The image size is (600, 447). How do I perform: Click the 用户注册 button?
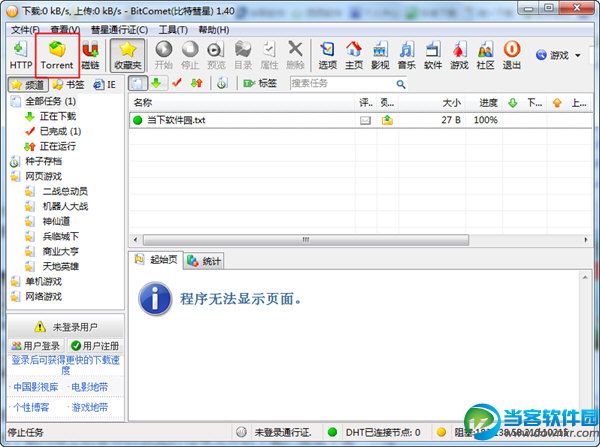tap(95, 346)
